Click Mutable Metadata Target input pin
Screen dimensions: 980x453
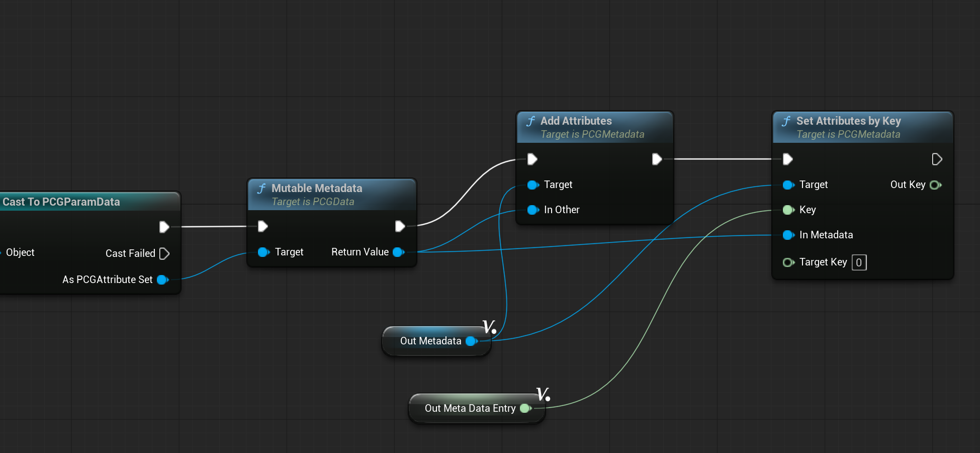(263, 252)
